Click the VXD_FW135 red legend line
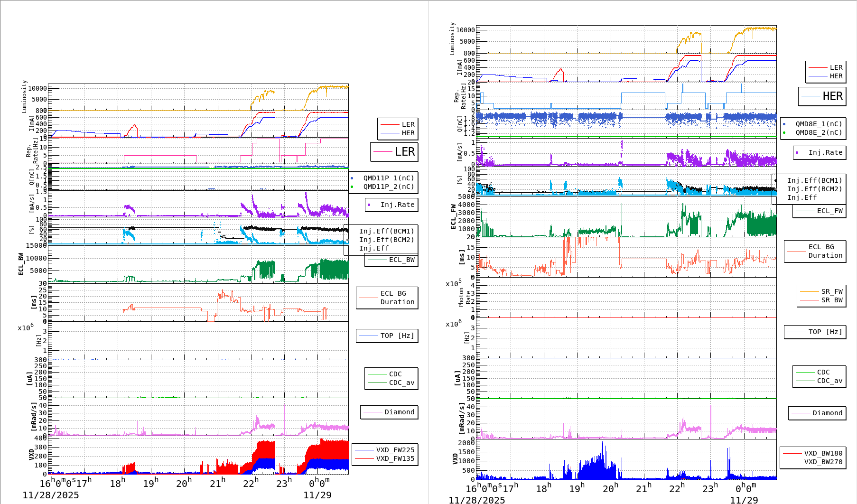Screen dimensions: 857x504 (x=364, y=458)
